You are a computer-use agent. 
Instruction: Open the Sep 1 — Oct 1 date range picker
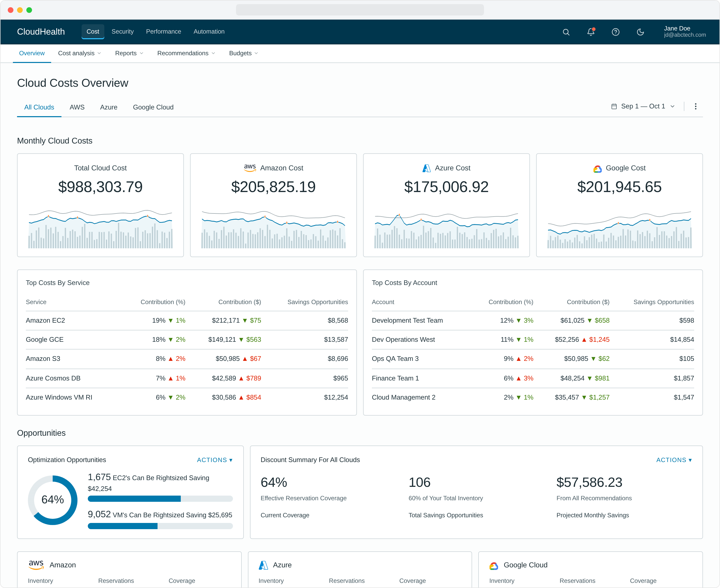click(643, 106)
